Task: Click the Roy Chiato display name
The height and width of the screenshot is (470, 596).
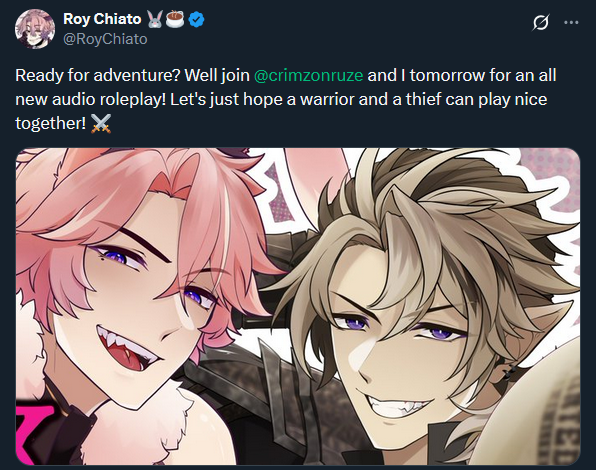Action: (102, 19)
